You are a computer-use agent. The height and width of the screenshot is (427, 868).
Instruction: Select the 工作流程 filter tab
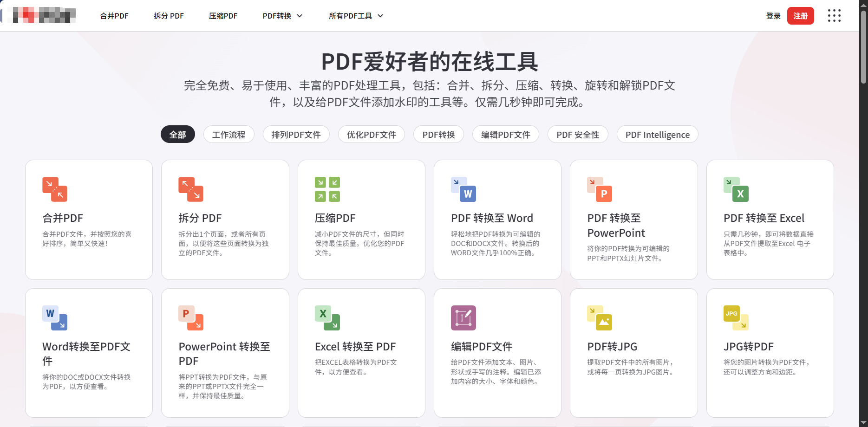coord(229,135)
